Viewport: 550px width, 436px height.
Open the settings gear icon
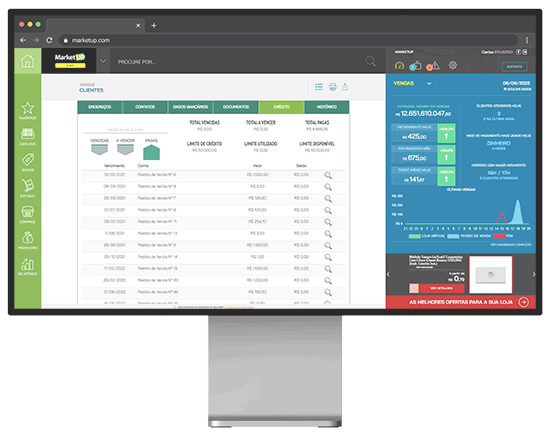[x=453, y=65]
